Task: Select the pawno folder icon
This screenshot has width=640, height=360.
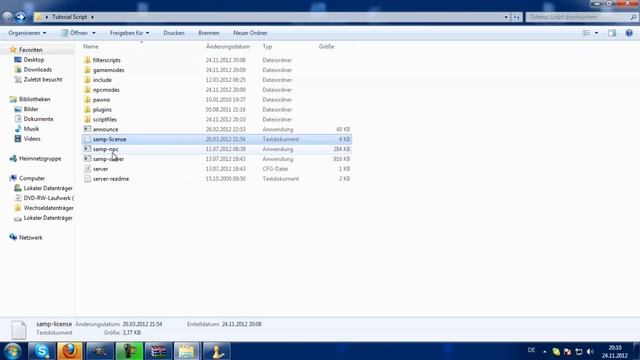Action: click(x=87, y=100)
